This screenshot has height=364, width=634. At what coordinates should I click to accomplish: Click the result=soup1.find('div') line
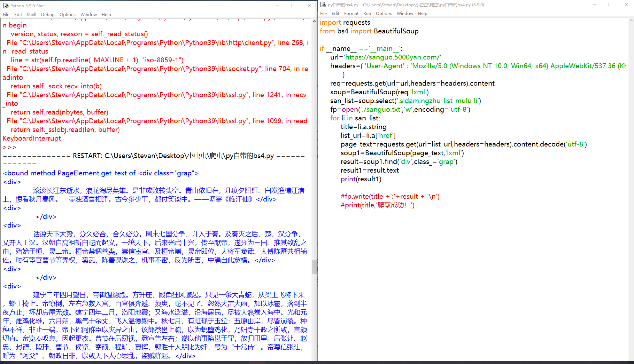tap(399, 161)
